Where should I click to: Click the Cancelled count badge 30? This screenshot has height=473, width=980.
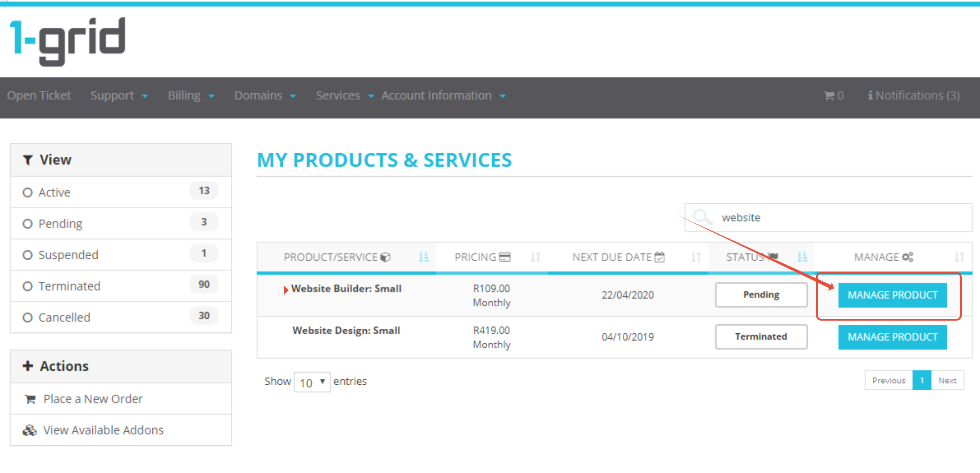204,316
